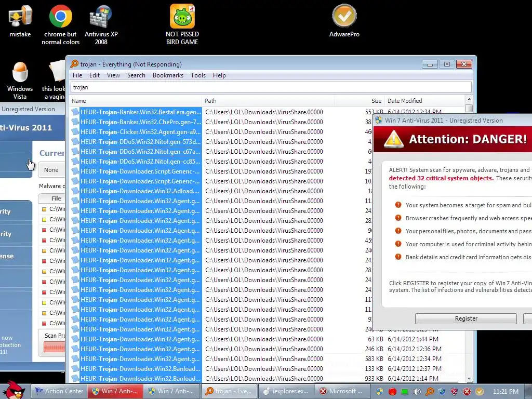Screen dimensions: 532x399
Task: Click the '133 KB' size cell
Action: 374,368
